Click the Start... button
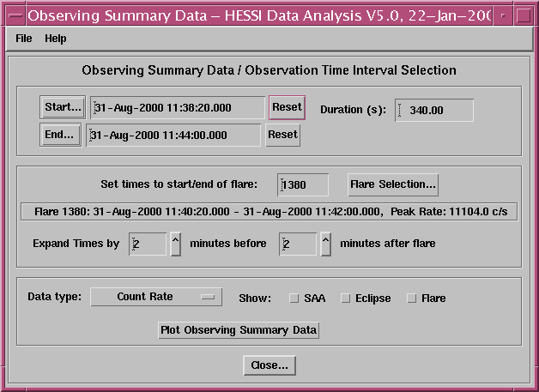 (63, 107)
